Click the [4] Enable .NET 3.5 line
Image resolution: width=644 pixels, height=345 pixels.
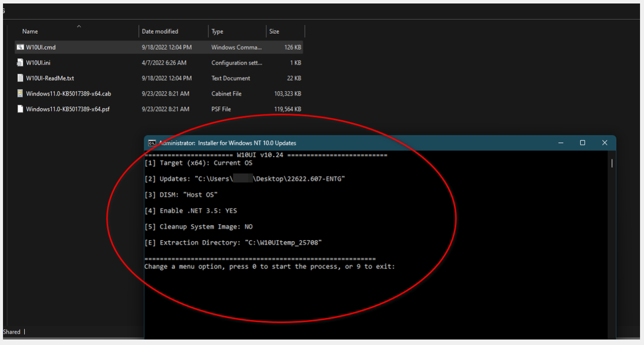pos(191,211)
